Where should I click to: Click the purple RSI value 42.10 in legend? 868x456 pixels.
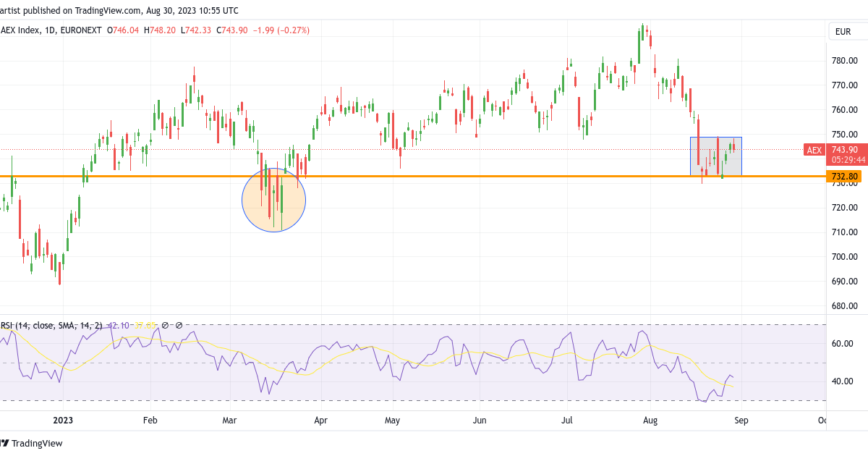pyautogui.click(x=118, y=325)
